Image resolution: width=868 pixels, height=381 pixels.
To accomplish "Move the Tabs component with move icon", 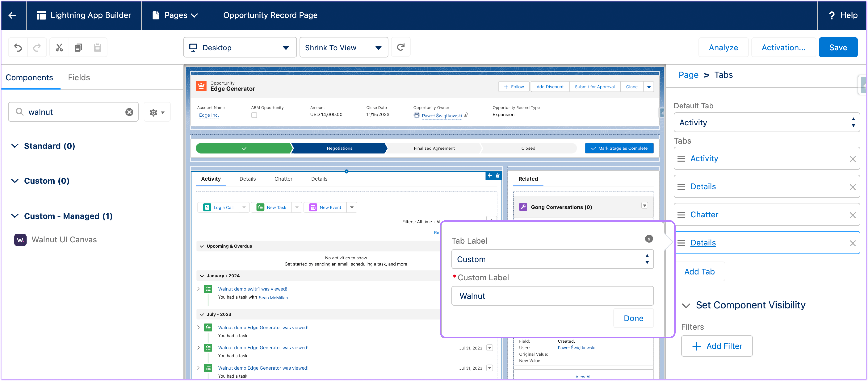I will [x=490, y=176].
